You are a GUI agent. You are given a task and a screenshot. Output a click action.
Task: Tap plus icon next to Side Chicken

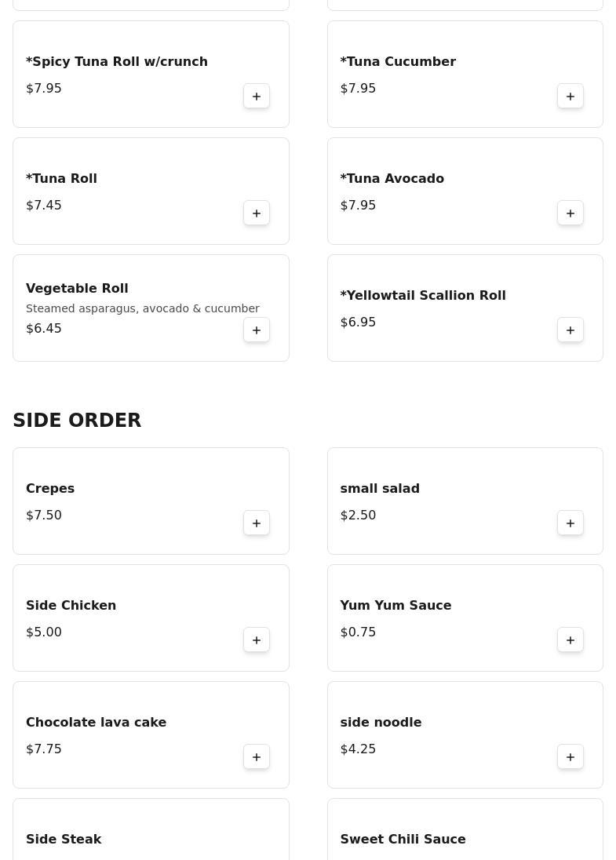(257, 640)
